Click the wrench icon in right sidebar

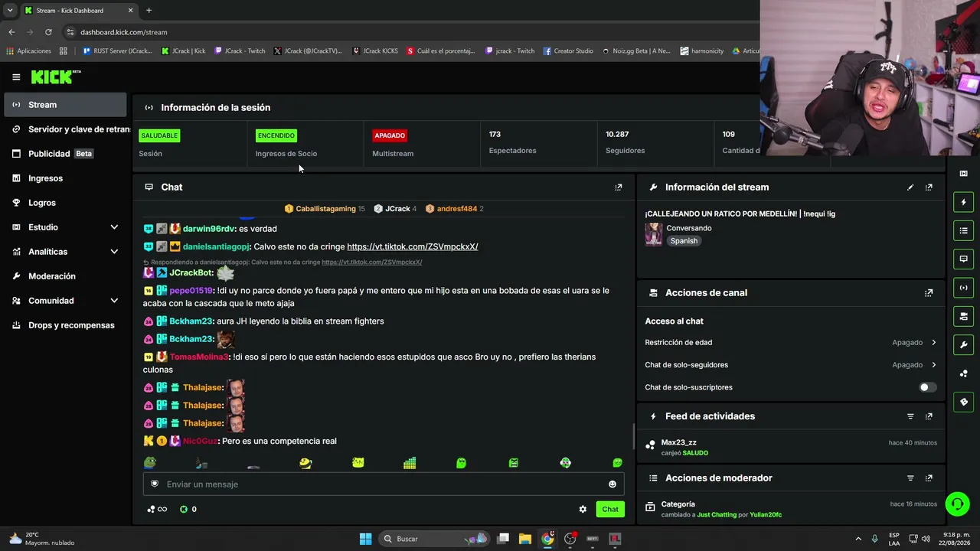[963, 344]
